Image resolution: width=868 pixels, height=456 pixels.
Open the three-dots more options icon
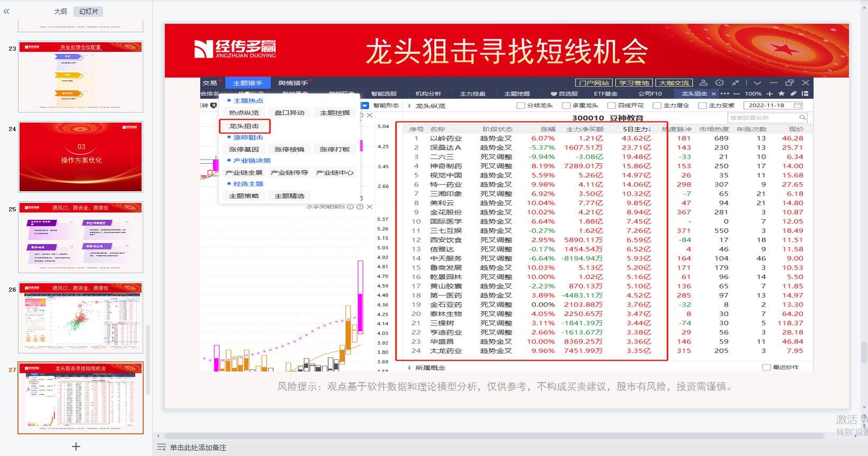[725, 94]
